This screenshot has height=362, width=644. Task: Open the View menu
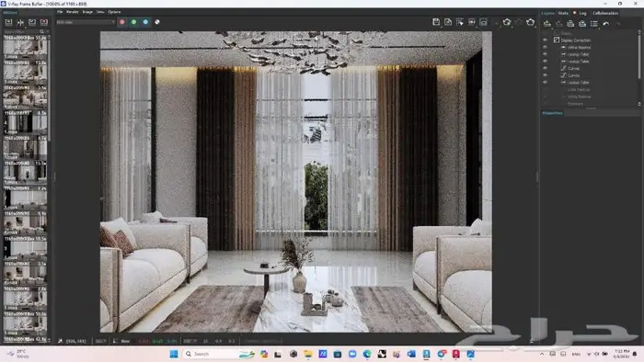click(x=100, y=12)
